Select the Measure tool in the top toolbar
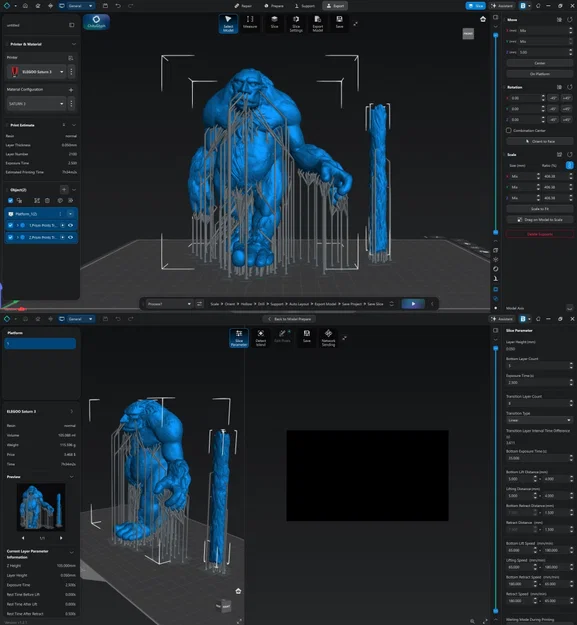577x625 pixels. 250,22
